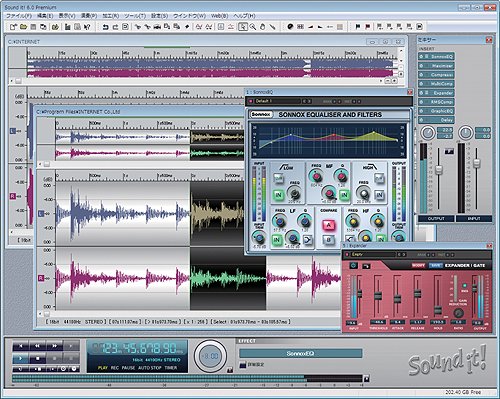Open the Default preset dropdown in SonnoxEQ
The height and width of the screenshot is (399, 500).
click(x=277, y=101)
